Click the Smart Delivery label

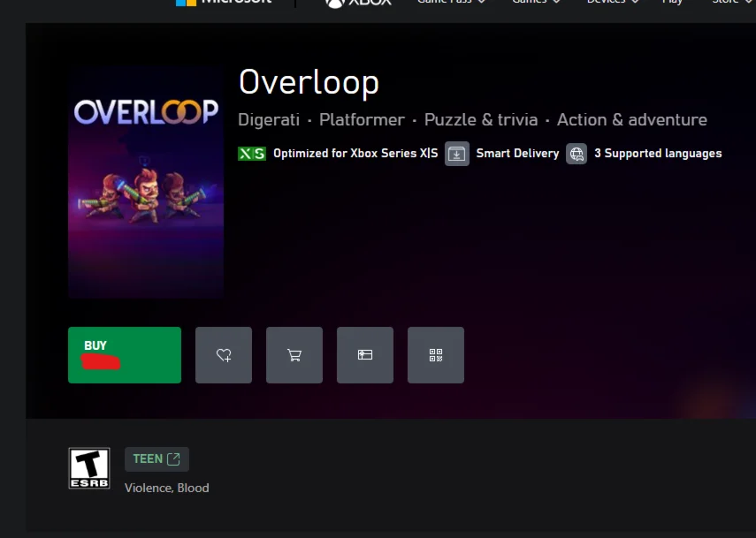[x=517, y=153]
